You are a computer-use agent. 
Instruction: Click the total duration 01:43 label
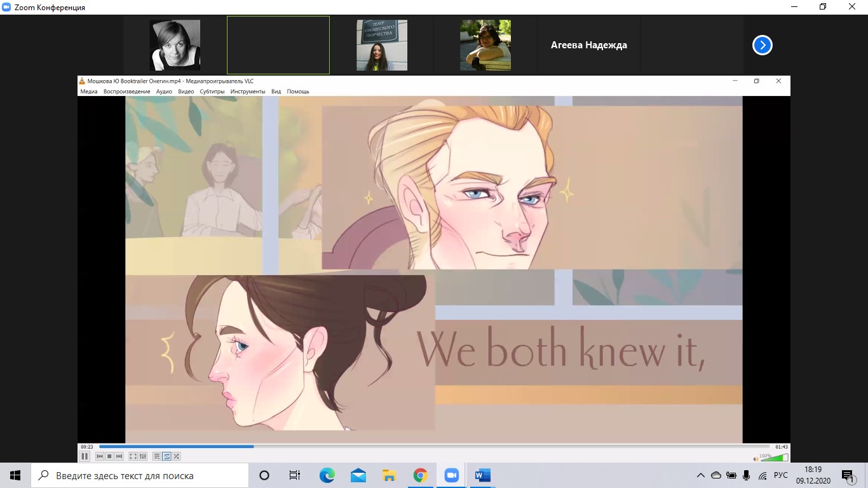(781, 447)
